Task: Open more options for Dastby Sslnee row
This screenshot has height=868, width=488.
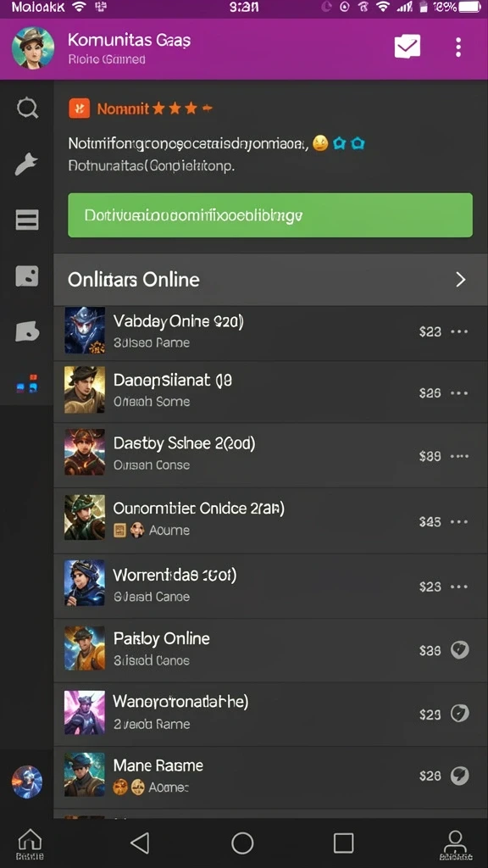Action: tap(459, 456)
